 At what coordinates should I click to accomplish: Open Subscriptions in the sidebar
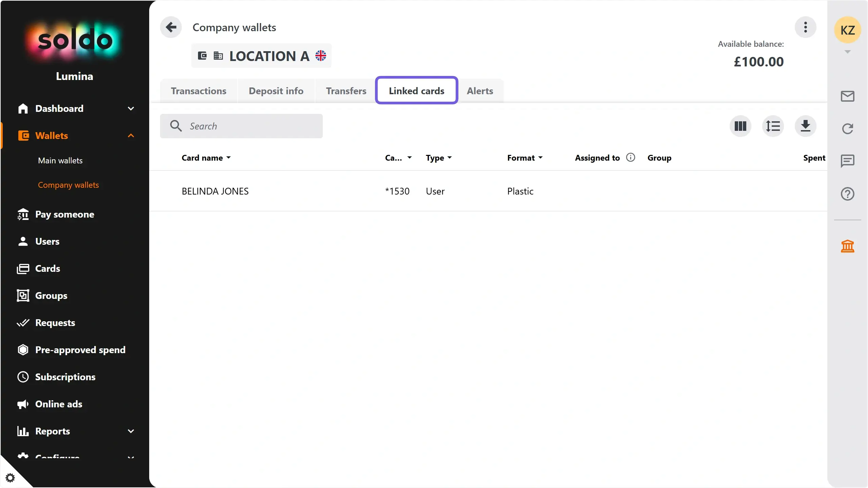65,377
